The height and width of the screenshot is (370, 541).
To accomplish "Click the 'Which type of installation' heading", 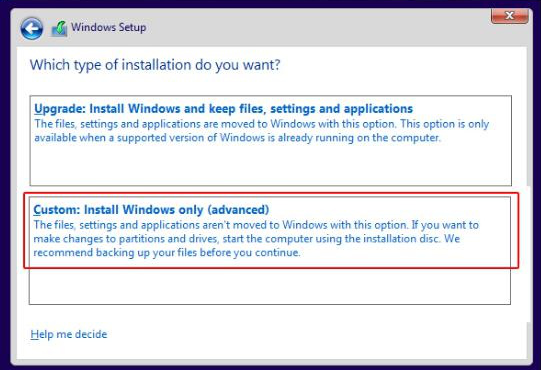I will coord(155,65).
